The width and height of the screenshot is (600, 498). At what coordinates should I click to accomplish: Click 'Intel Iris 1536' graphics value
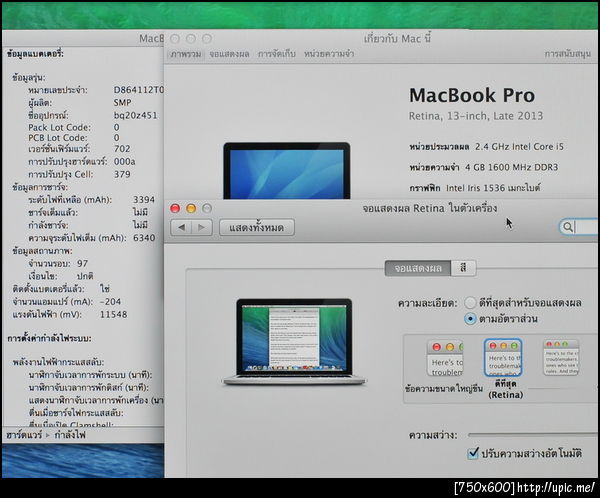tap(493, 188)
